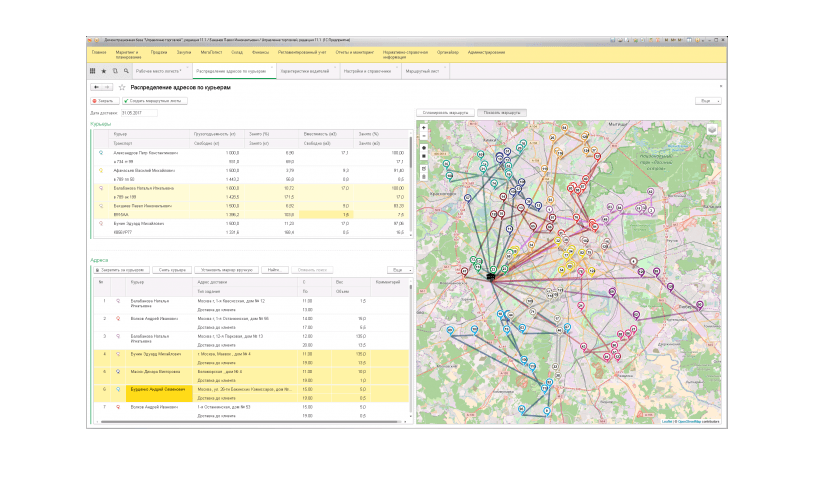Image resolution: width=814 pixels, height=496 pixels.
Task: Click marker icon in address row 2
Action: click(x=118, y=319)
